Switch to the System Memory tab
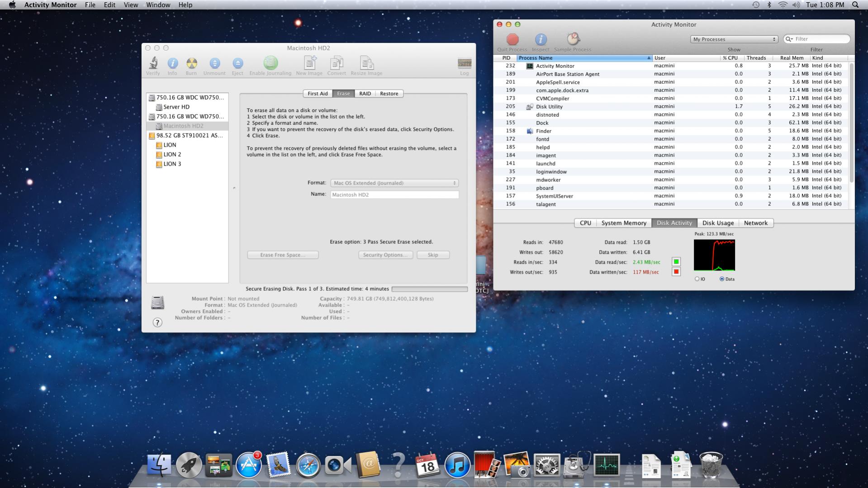Image resolution: width=868 pixels, height=488 pixels. (x=623, y=223)
